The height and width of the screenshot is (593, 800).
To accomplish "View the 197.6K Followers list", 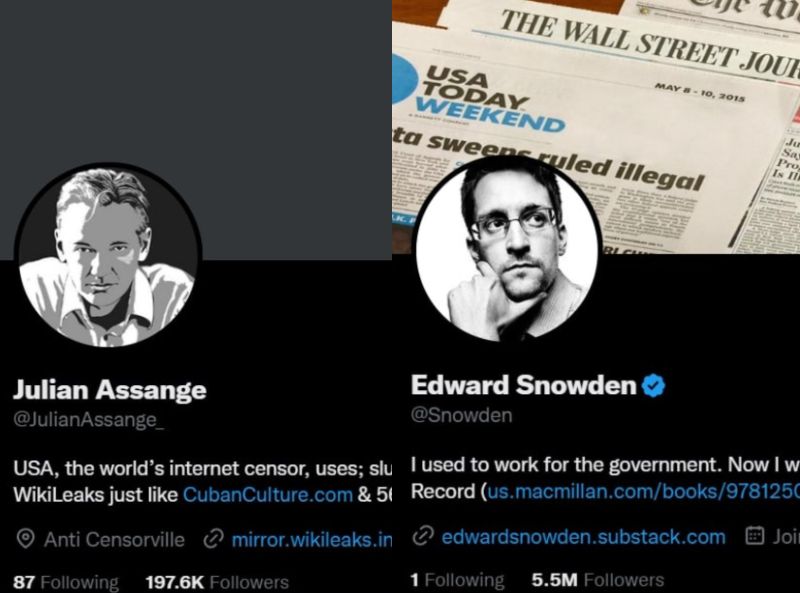I will point(217,582).
